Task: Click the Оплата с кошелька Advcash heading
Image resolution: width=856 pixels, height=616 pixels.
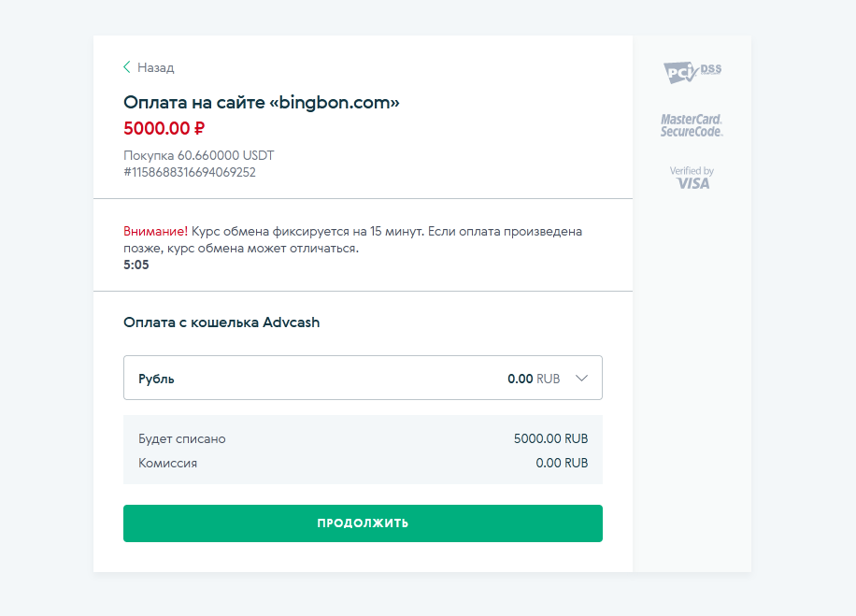Action: pyautogui.click(x=221, y=322)
